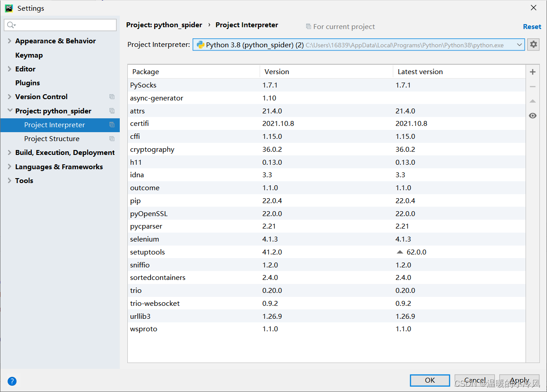Click the gear icon beside the interpreter dropdown
This screenshot has height=392, width=547.
click(x=533, y=45)
